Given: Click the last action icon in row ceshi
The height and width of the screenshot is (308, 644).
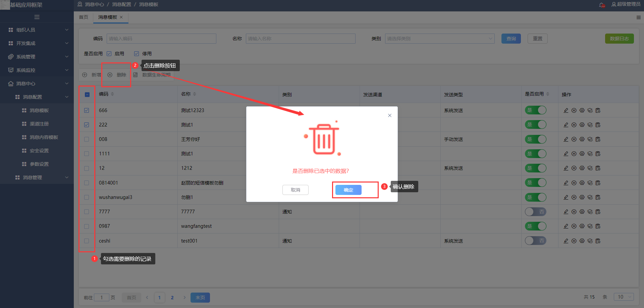Looking at the screenshot, I should click(598, 241).
